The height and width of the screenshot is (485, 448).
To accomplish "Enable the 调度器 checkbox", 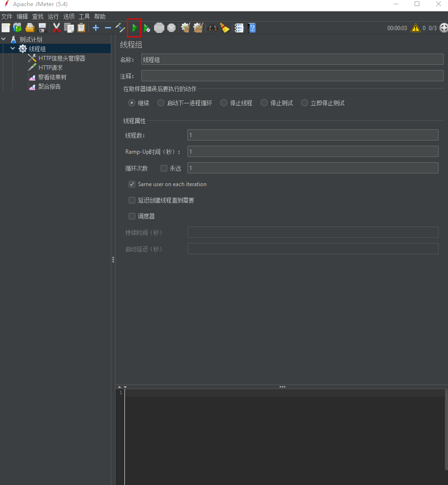I will pyautogui.click(x=132, y=216).
